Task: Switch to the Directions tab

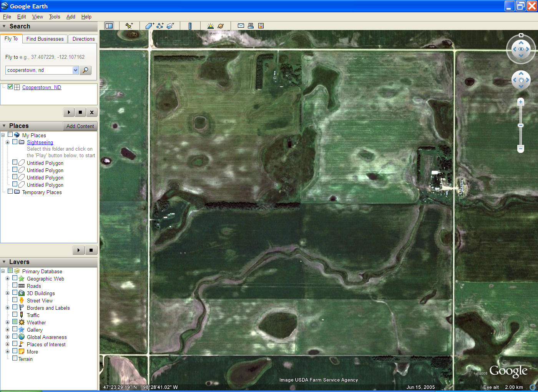Action: pyautogui.click(x=83, y=39)
